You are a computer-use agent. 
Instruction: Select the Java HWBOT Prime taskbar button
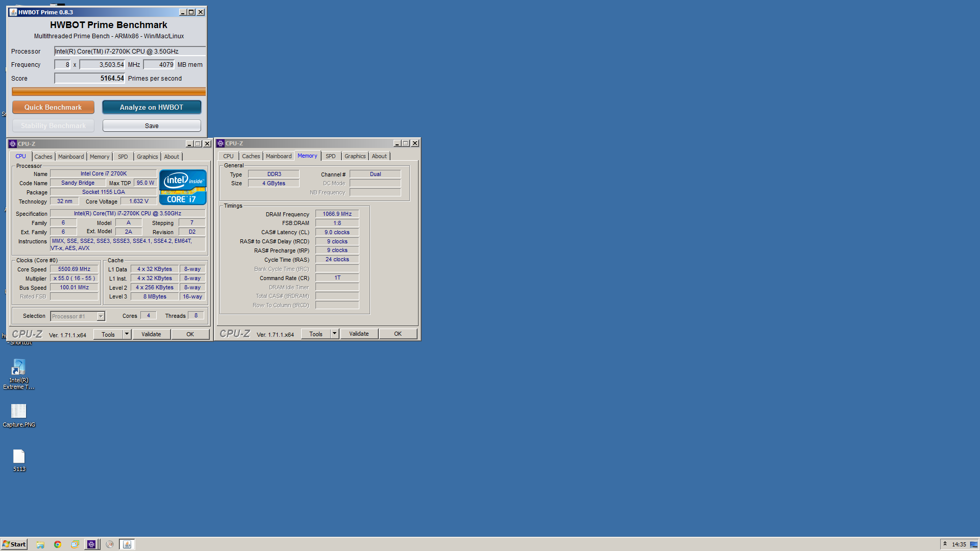[x=127, y=544]
